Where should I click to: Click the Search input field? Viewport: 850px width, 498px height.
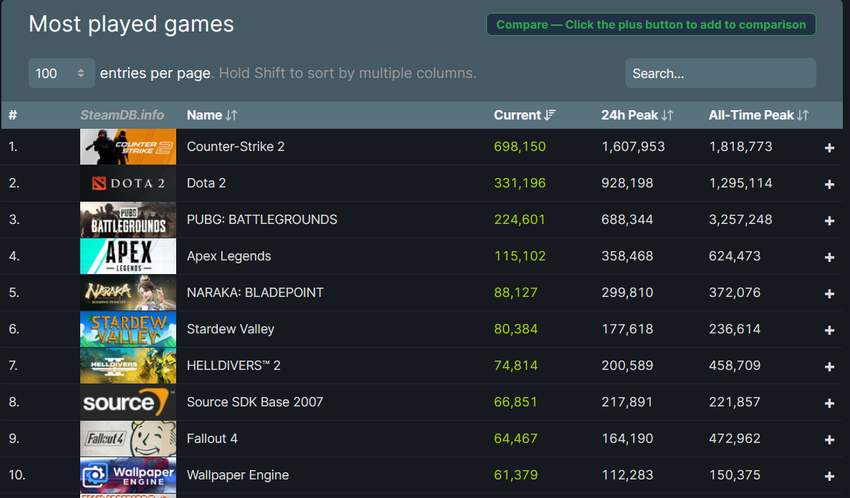click(x=720, y=73)
